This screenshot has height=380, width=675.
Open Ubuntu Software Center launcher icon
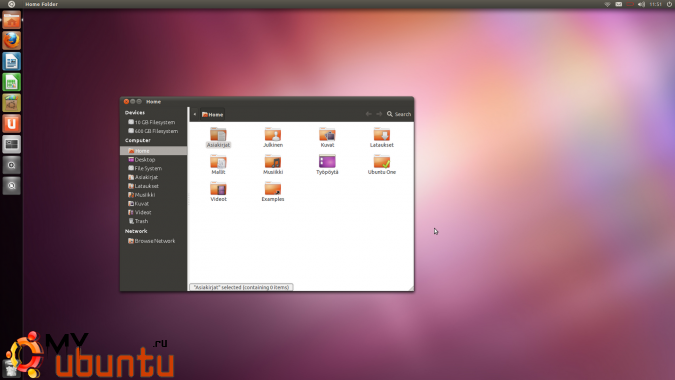(12, 103)
